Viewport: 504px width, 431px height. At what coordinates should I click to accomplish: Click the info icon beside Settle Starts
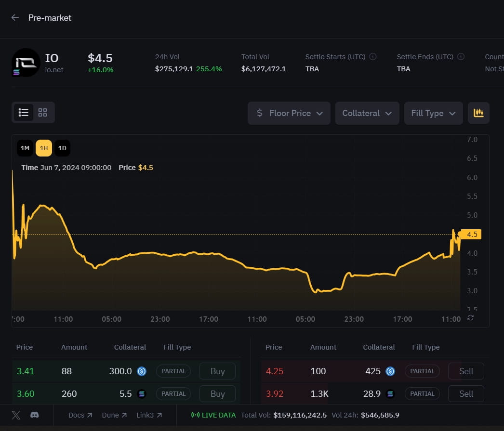pyautogui.click(x=372, y=57)
